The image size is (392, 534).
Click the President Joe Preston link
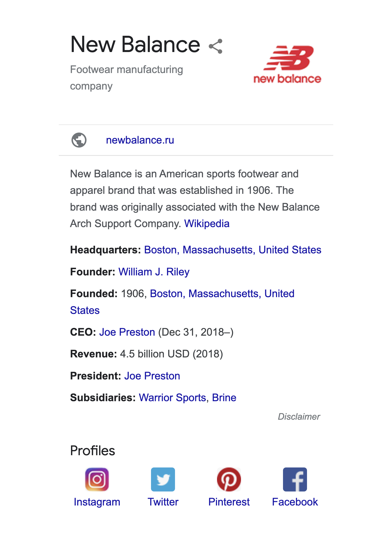[152, 376]
